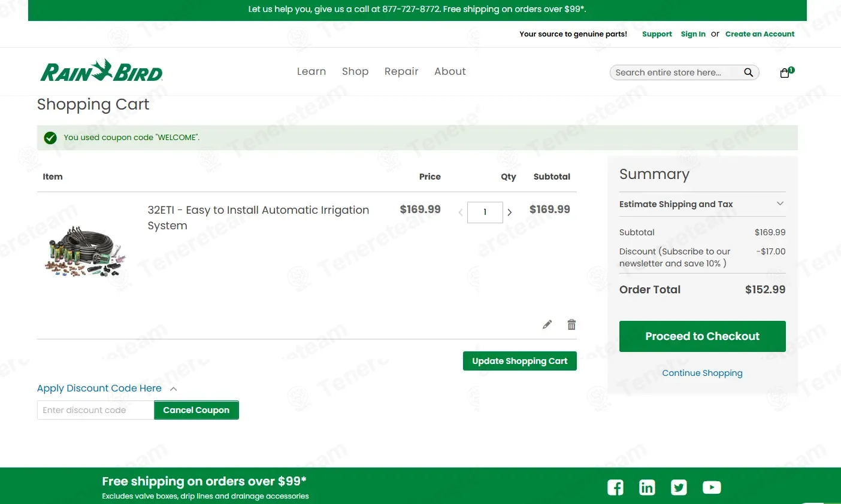Open the irrigation kit product thumbnail
The height and width of the screenshot is (504, 841).
point(85,251)
